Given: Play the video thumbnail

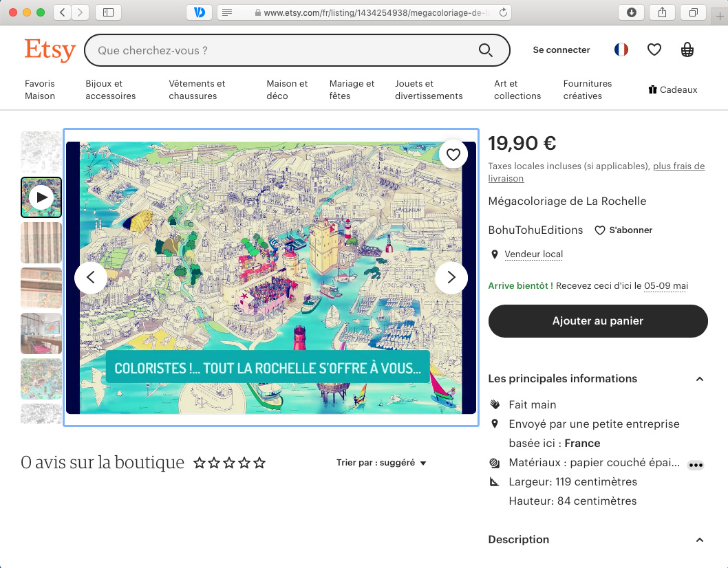Looking at the screenshot, I should [x=41, y=197].
